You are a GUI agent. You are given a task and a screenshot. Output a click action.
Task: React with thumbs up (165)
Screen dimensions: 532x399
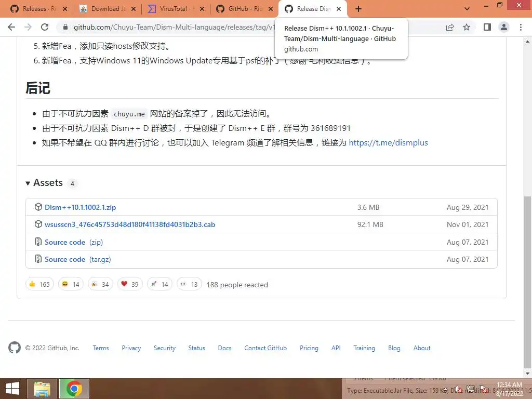coord(39,284)
